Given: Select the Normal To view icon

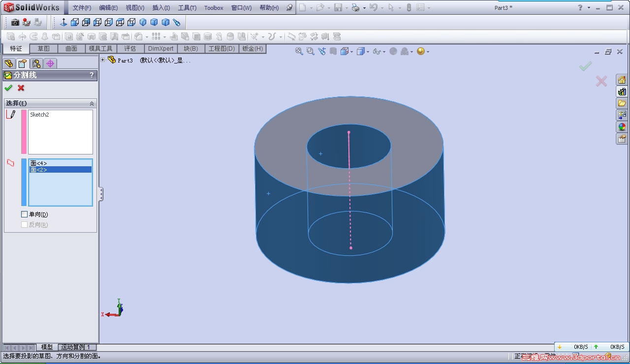Looking at the screenshot, I should tap(63, 23).
